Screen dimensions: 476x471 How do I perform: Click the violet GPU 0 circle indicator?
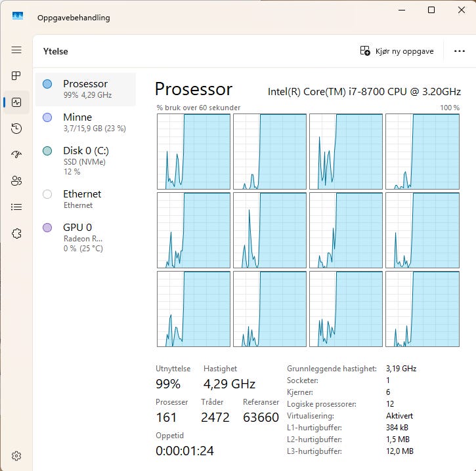47,228
